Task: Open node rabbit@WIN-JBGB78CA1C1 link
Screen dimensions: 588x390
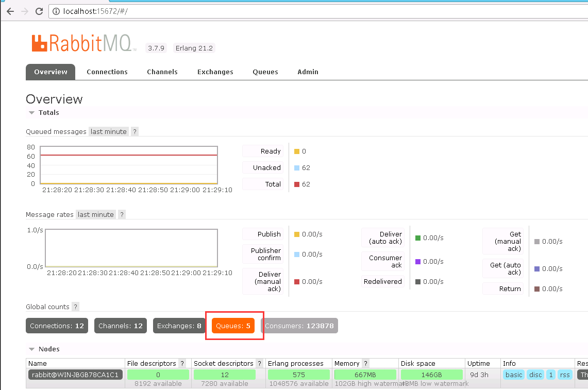Action: tap(75, 375)
